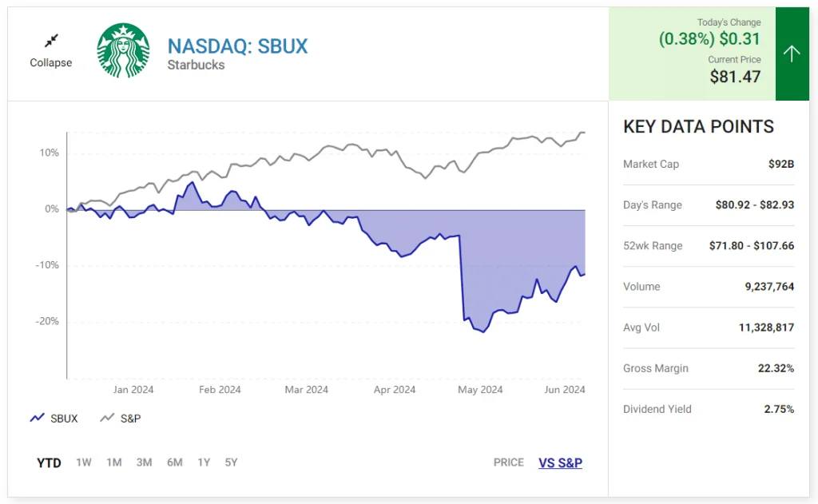
Task: Click the Starbucks siren logo
Action: [123, 50]
